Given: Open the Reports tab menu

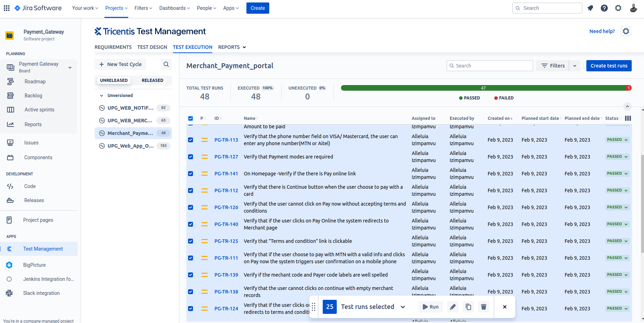Looking at the screenshot, I should point(232,47).
